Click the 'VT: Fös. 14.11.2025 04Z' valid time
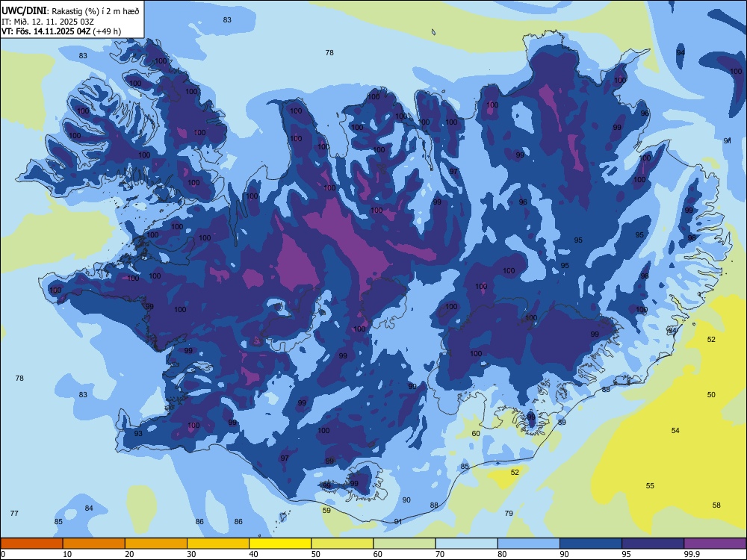The height and width of the screenshot is (560, 747). (46, 31)
